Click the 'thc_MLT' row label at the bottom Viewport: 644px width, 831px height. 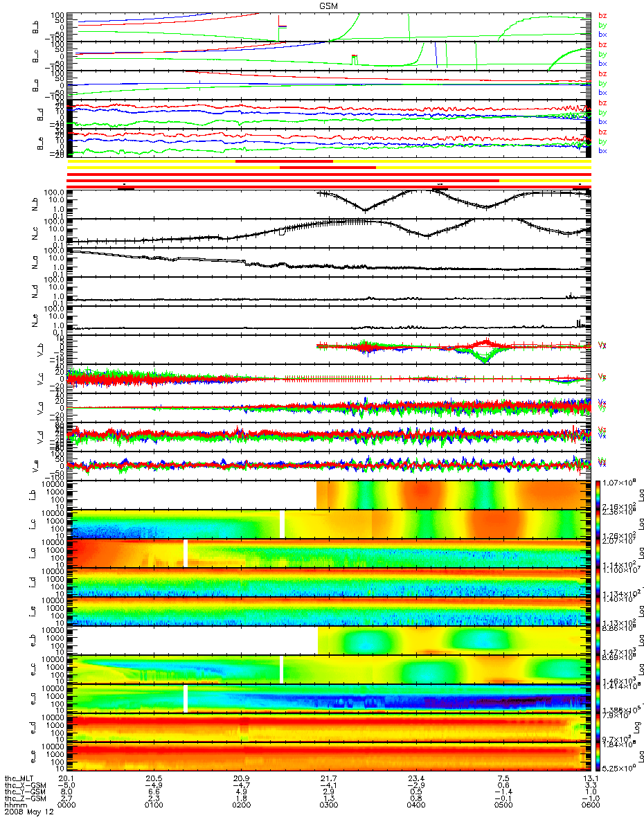(x=19, y=778)
